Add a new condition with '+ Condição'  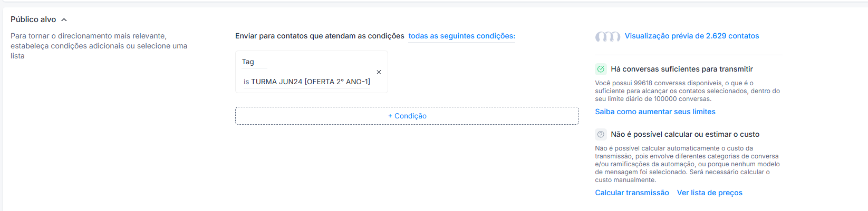(x=407, y=116)
